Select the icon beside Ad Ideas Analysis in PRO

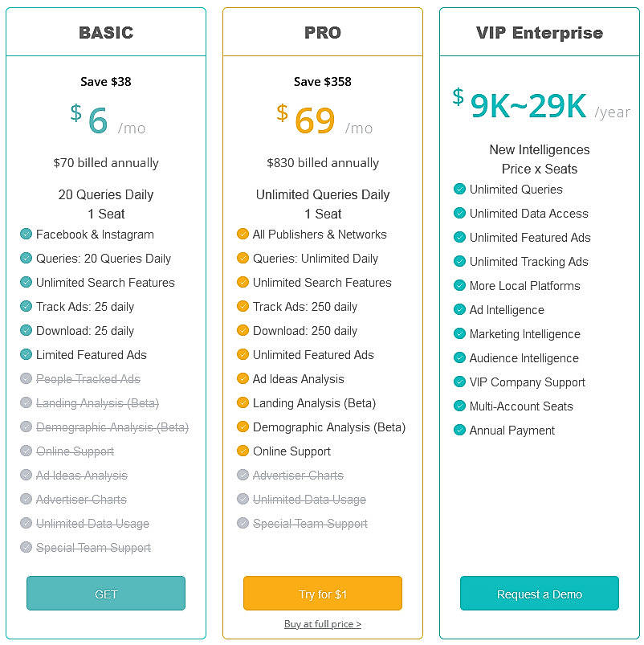[243, 378]
